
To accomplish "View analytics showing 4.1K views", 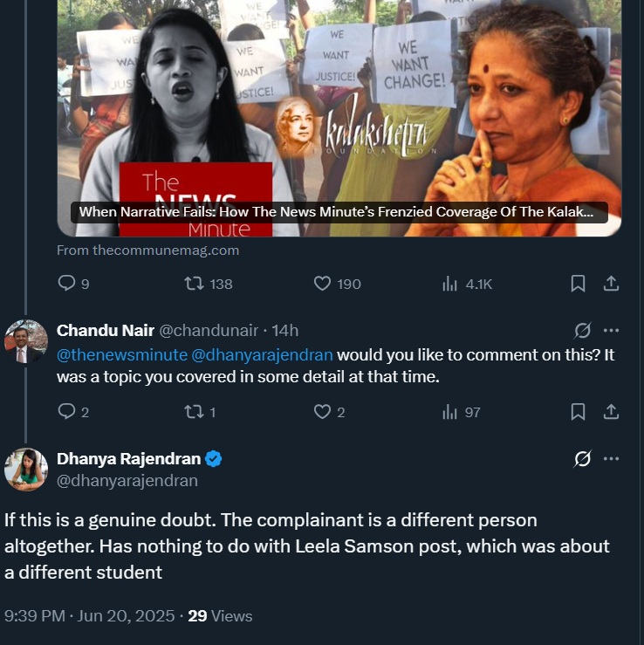I will pos(451,284).
